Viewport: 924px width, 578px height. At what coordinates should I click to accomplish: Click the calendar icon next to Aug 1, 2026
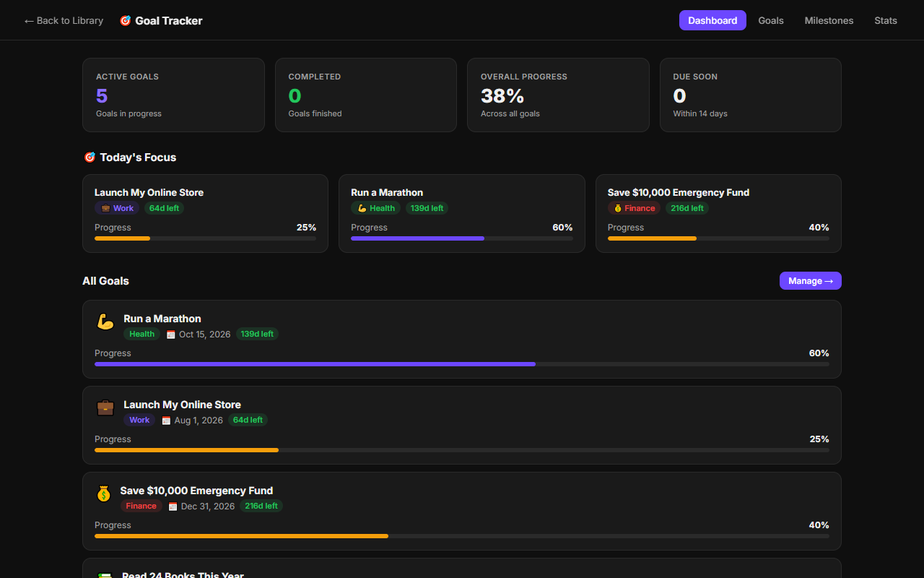pos(166,420)
